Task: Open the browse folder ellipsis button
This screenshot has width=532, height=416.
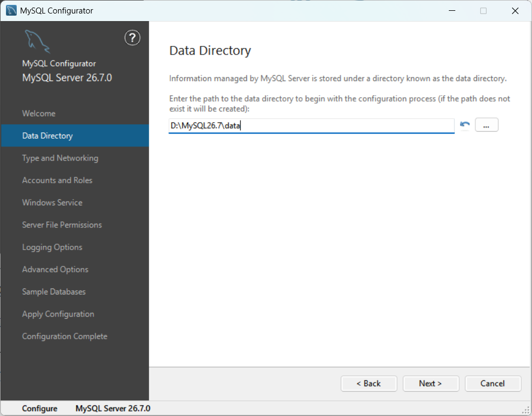Action: point(487,125)
